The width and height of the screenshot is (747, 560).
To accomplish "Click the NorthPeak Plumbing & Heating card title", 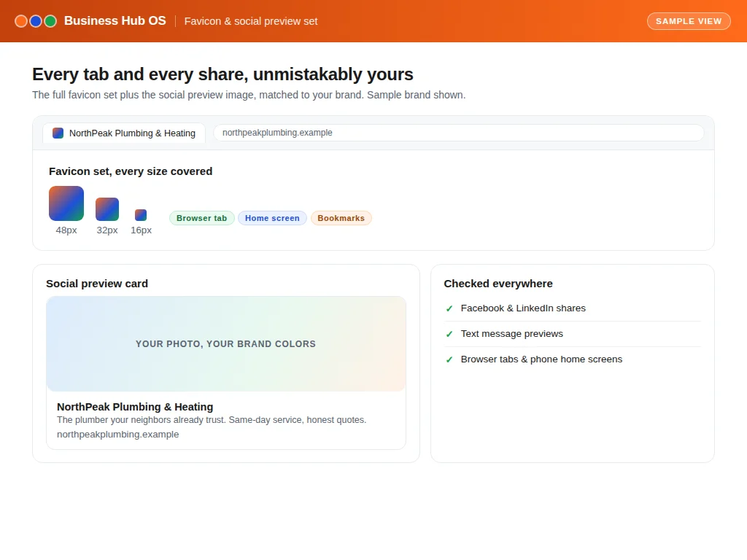I will [135, 407].
